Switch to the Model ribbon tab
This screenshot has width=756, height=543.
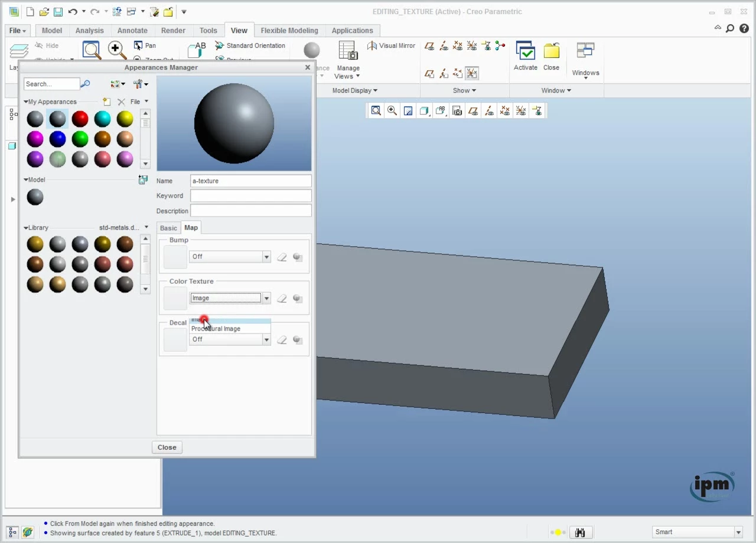tap(52, 31)
